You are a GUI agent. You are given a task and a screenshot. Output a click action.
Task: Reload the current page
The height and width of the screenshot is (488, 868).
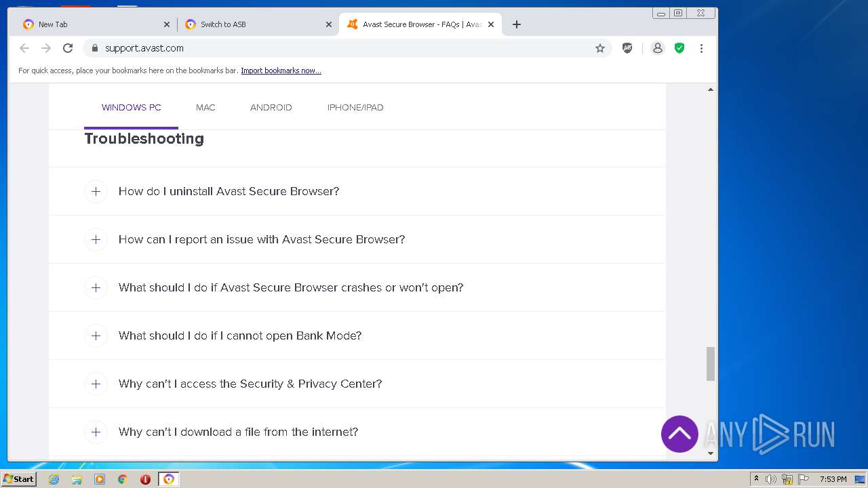(x=68, y=48)
